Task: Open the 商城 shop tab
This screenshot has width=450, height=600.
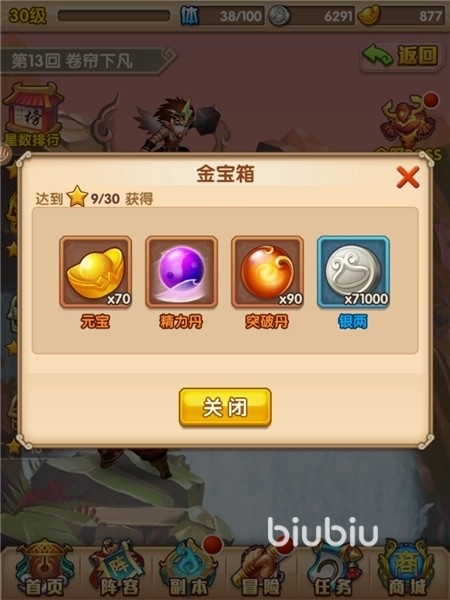Action: pos(406,569)
